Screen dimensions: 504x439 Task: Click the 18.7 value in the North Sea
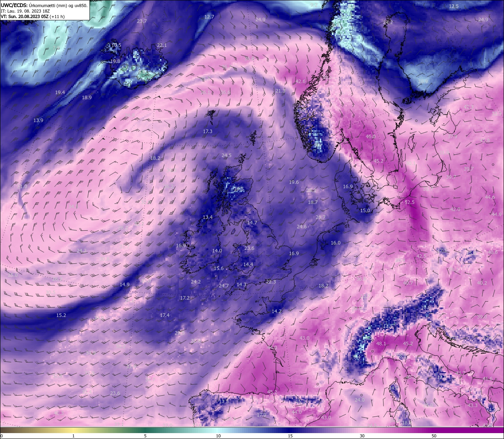[313, 202]
